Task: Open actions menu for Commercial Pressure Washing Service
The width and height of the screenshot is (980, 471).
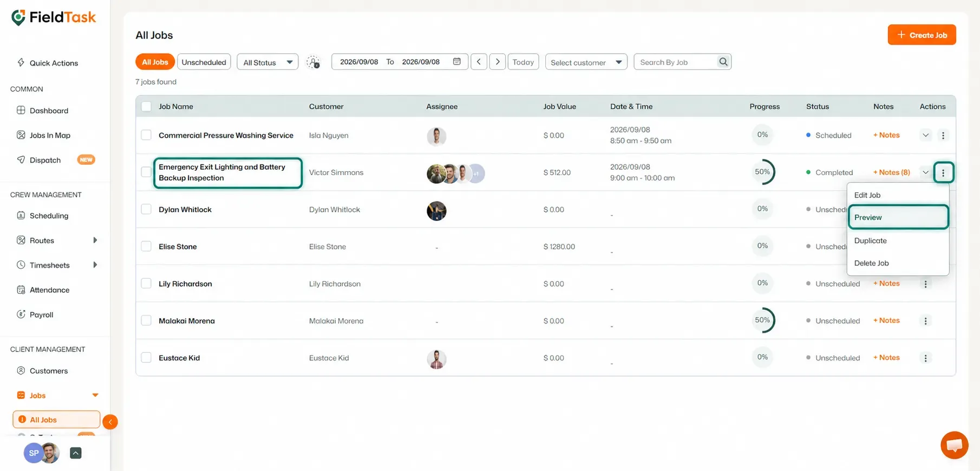Action: pos(943,136)
